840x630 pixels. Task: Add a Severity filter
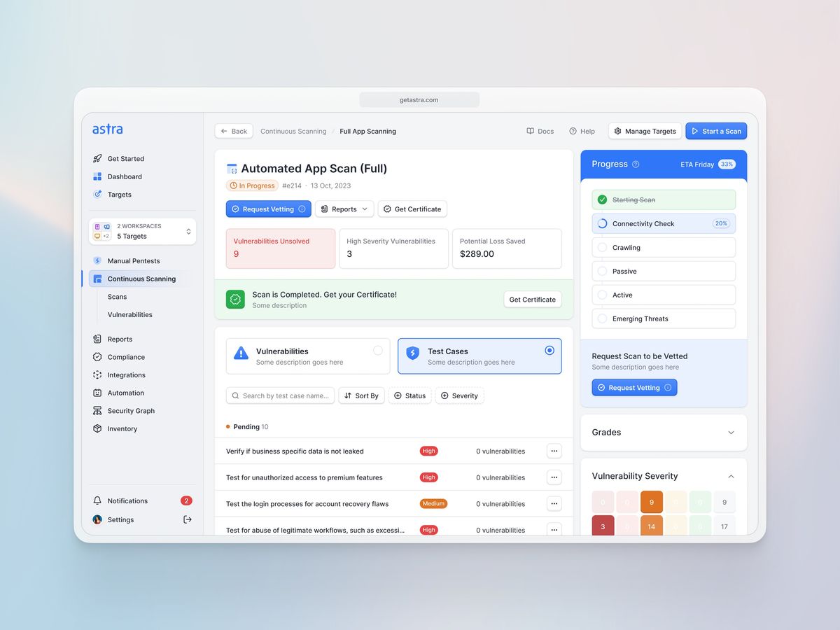coord(459,395)
